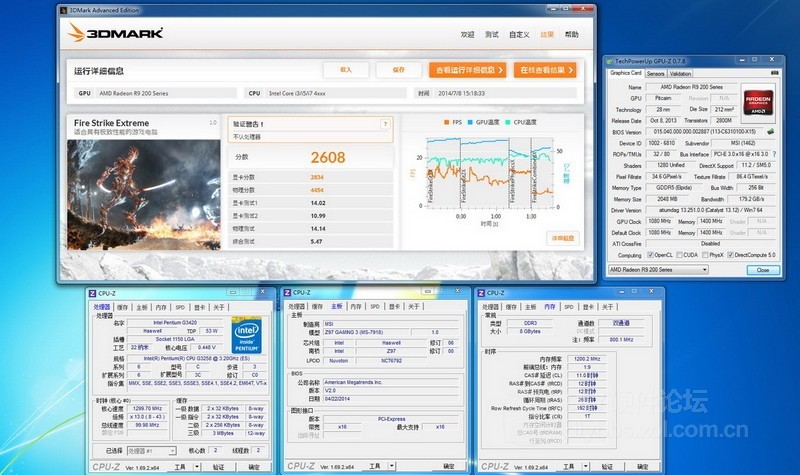This screenshot has width=800, height=475.
Task: Toggle the PhysX checkbox in GPU-Z
Action: 705,255
